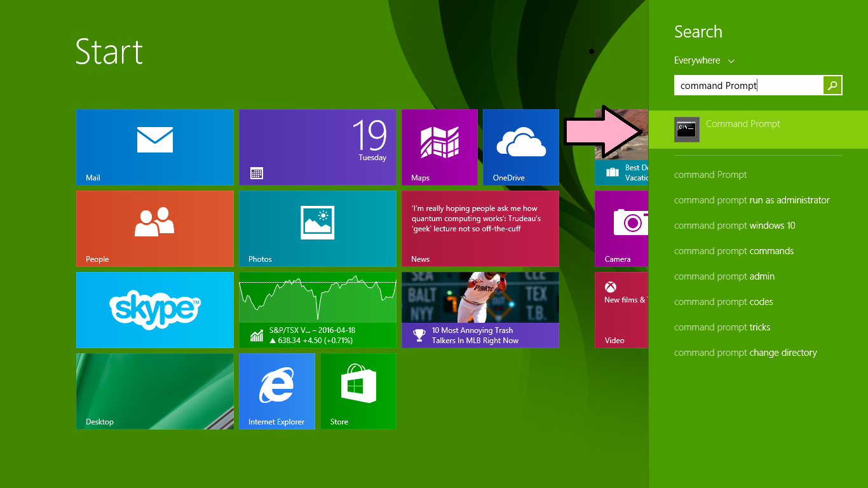Launch the Photos tile
The image size is (868, 488).
click(318, 229)
